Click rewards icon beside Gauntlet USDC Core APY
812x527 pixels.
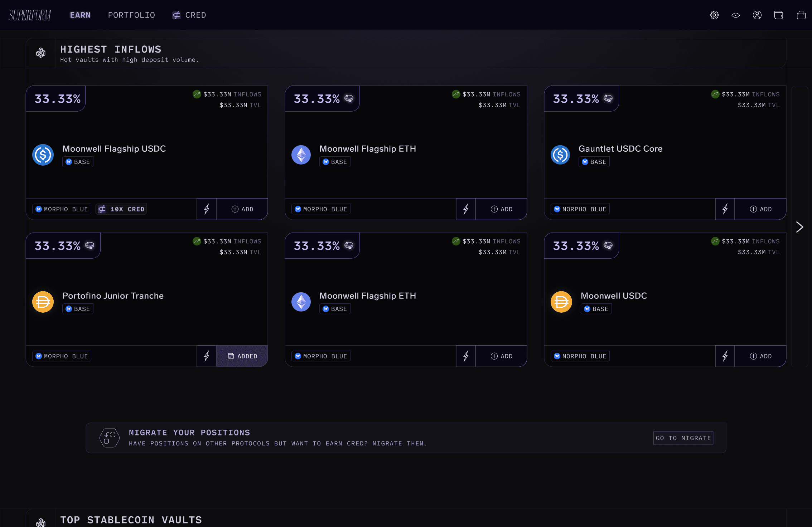(608, 98)
